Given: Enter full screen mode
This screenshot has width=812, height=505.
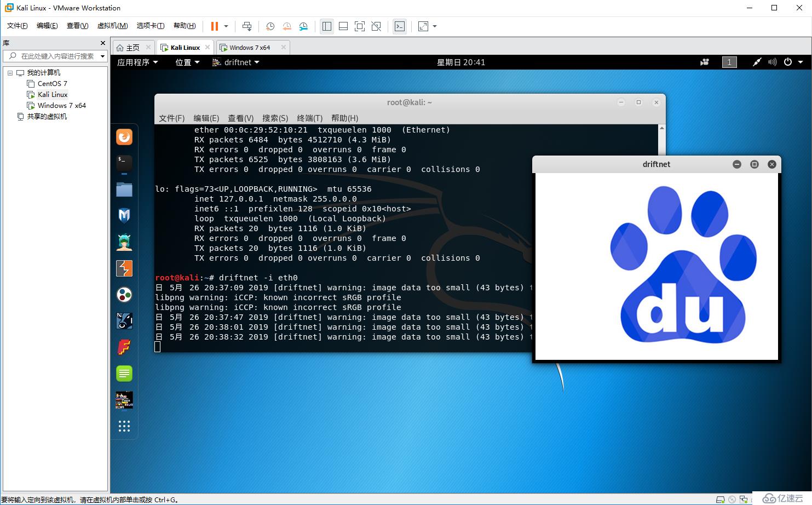Looking at the screenshot, I should tap(360, 26).
